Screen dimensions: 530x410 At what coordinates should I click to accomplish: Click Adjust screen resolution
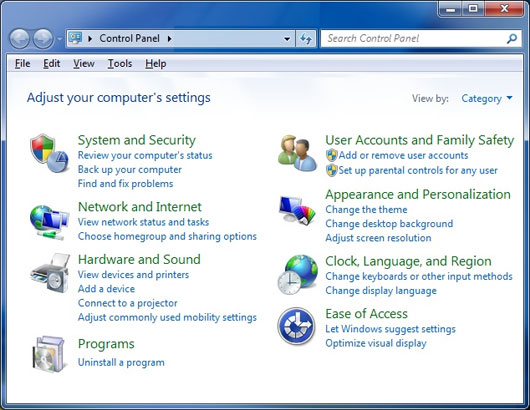point(378,238)
